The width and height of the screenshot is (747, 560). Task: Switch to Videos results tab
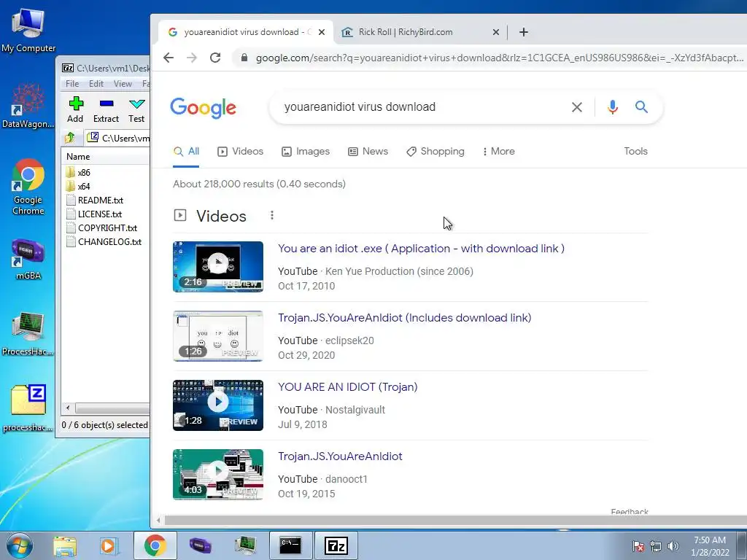click(241, 152)
